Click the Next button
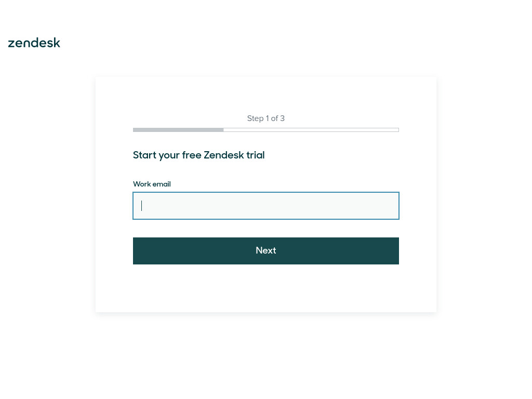This screenshot has height=399, width=532. pos(265,251)
